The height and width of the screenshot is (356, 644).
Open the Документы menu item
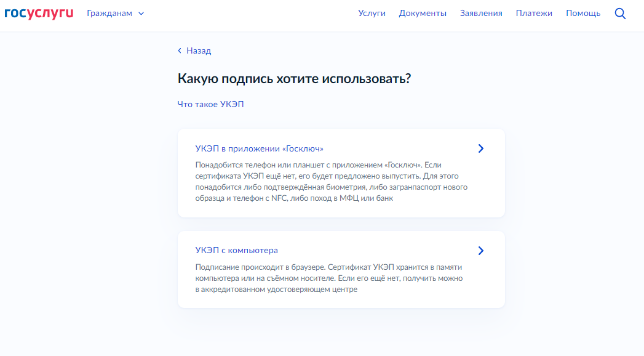423,14
